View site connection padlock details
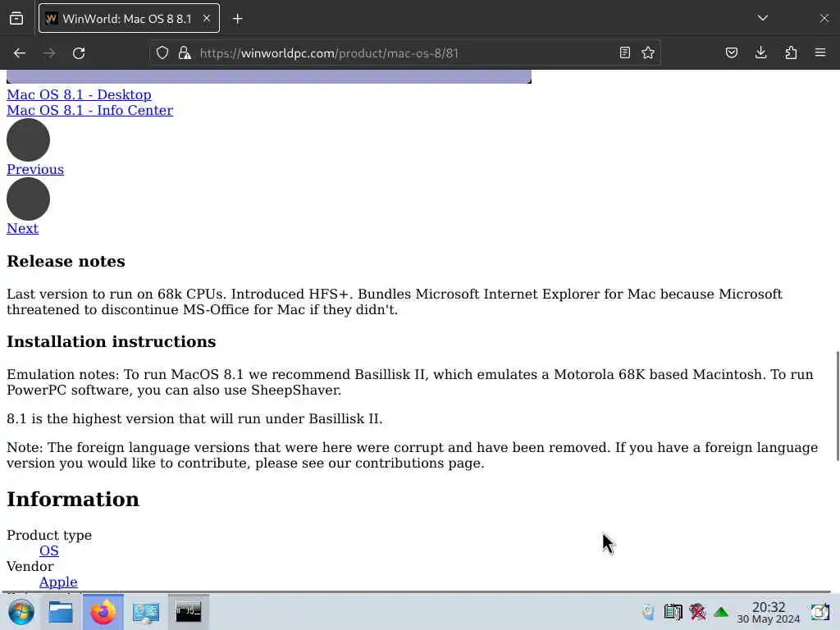This screenshot has width=840, height=630. [x=185, y=53]
